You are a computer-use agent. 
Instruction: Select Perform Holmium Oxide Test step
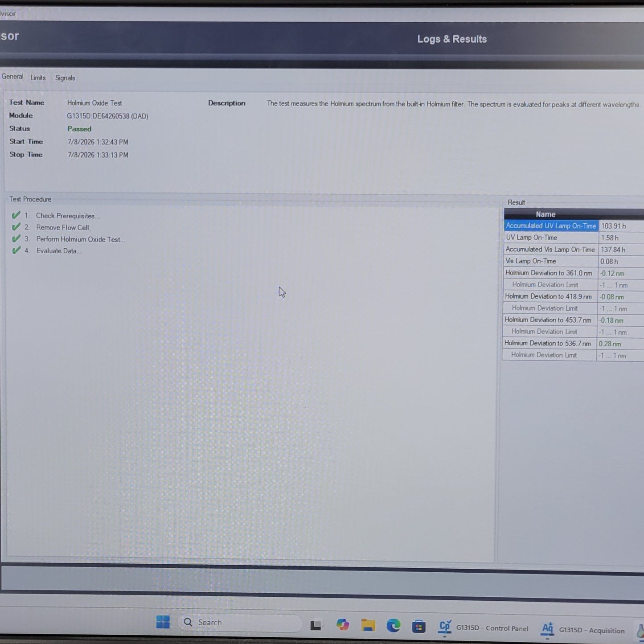click(80, 239)
